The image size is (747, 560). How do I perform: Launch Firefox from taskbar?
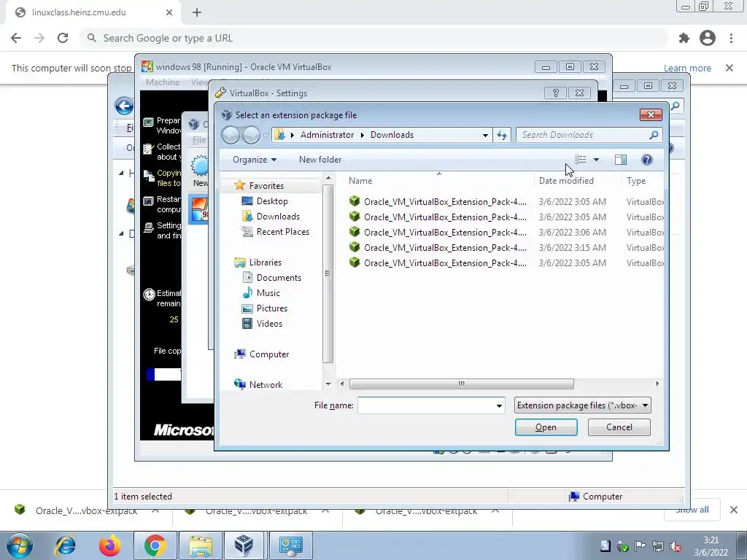coord(109,545)
